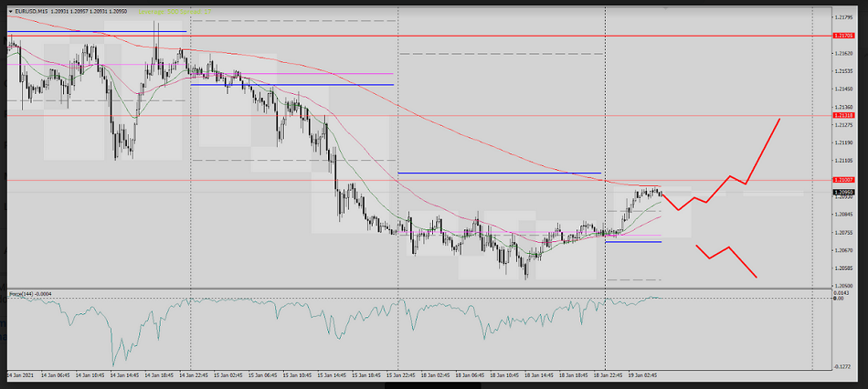Click the 1.21795 value on price scale
The height and width of the screenshot is (389, 868).
point(844,17)
